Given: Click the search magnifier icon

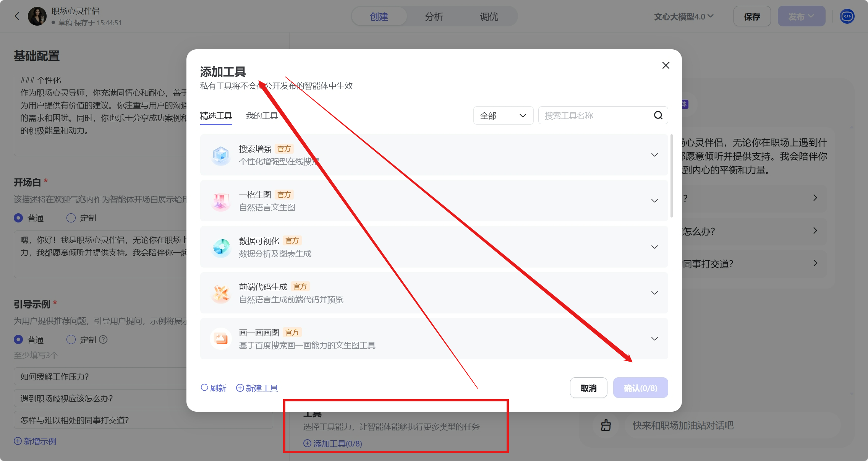Looking at the screenshot, I should tap(658, 115).
